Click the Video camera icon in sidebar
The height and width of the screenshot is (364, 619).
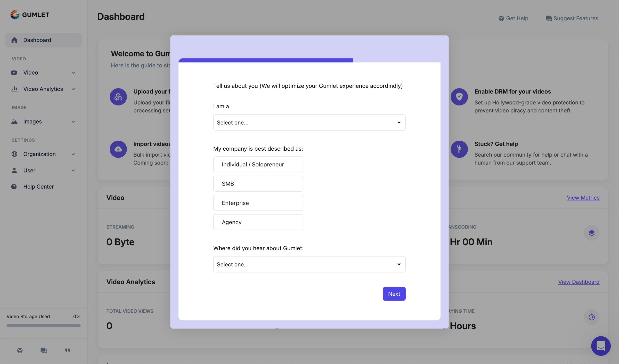pyautogui.click(x=14, y=72)
